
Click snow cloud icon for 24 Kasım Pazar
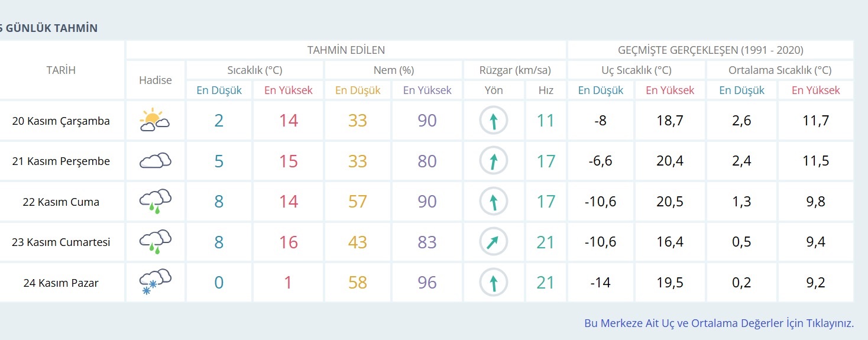pos(155,282)
